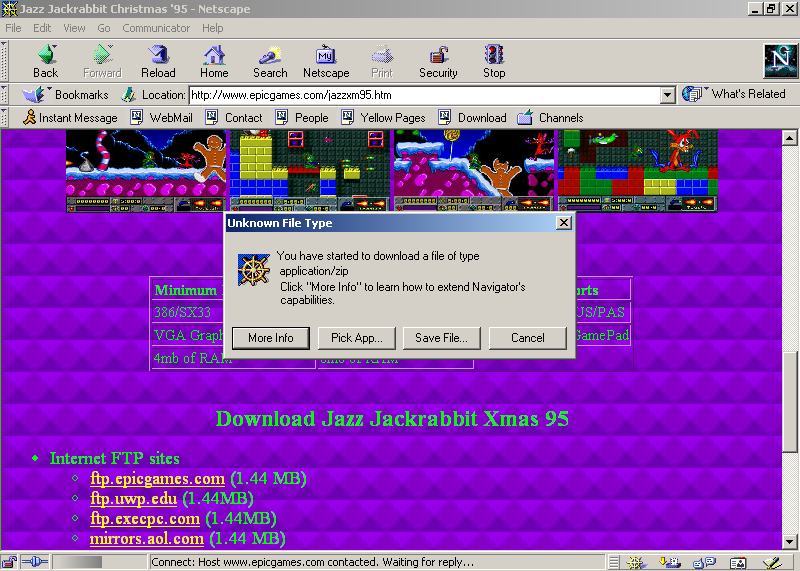Click fourth game screenshot with red rabbit

pyautogui.click(x=638, y=171)
